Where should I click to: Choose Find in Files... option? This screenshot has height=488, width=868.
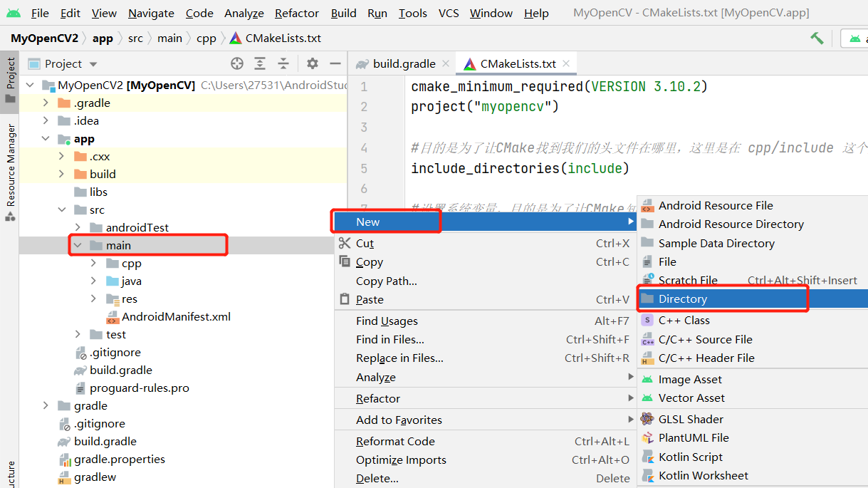click(486, 339)
